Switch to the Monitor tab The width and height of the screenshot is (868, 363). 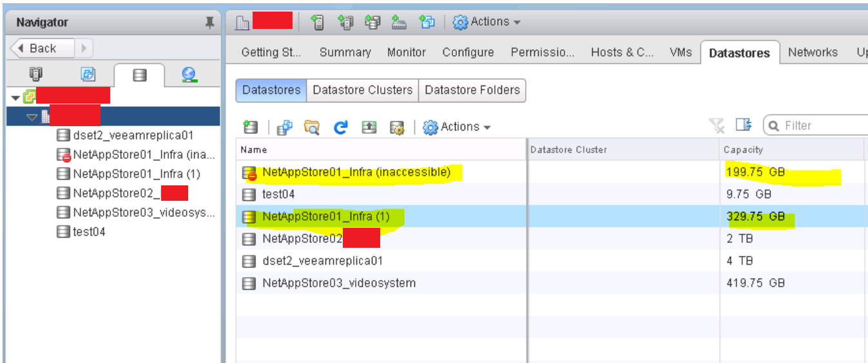(x=407, y=53)
